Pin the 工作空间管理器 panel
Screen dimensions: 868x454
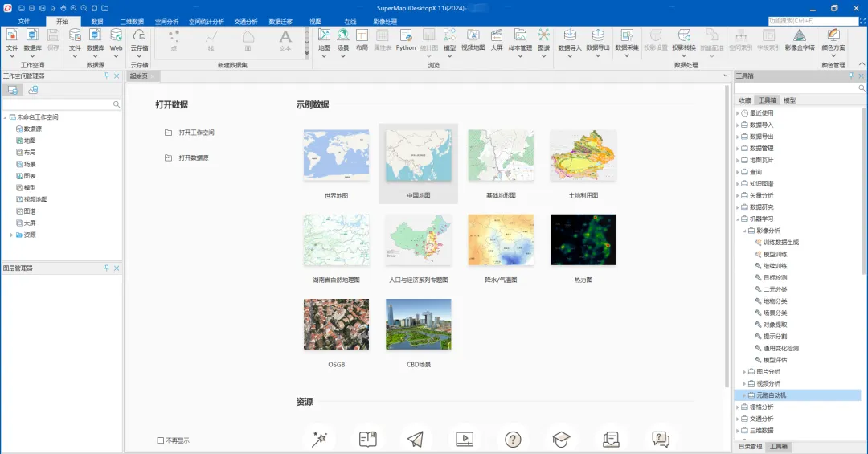click(x=107, y=76)
